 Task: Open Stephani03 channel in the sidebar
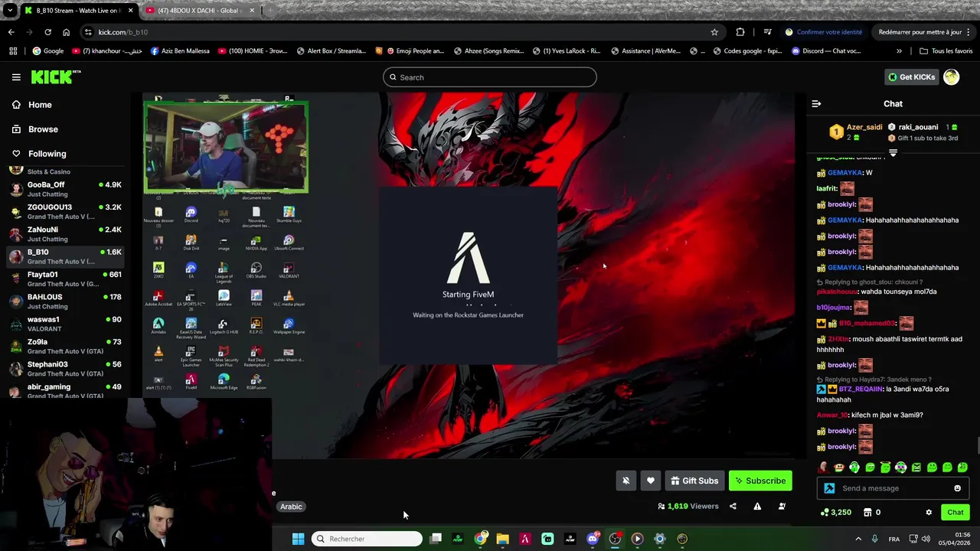(x=66, y=368)
